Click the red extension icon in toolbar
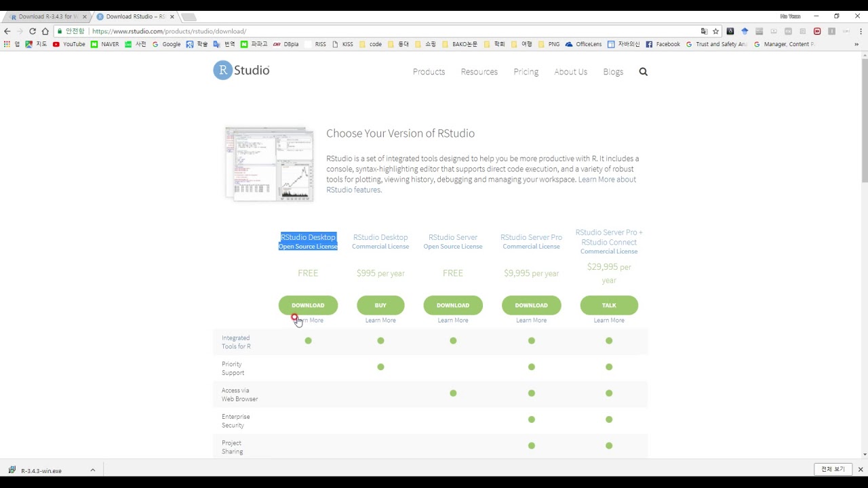Screen dimensions: 868x488 (817, 31)
